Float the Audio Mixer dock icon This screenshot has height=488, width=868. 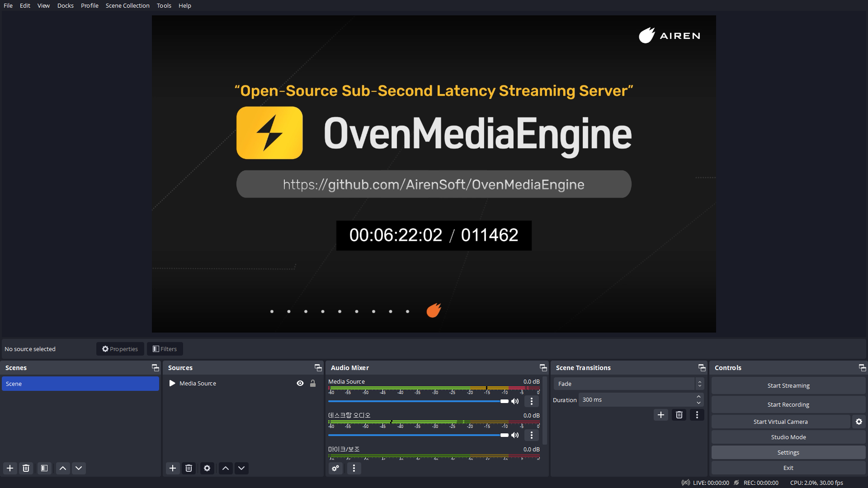coord(543,368)
